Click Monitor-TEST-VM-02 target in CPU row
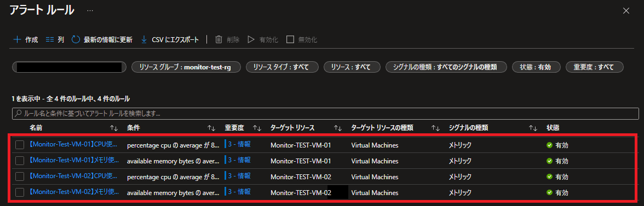 pyautogui.click(x=301, y=177)
